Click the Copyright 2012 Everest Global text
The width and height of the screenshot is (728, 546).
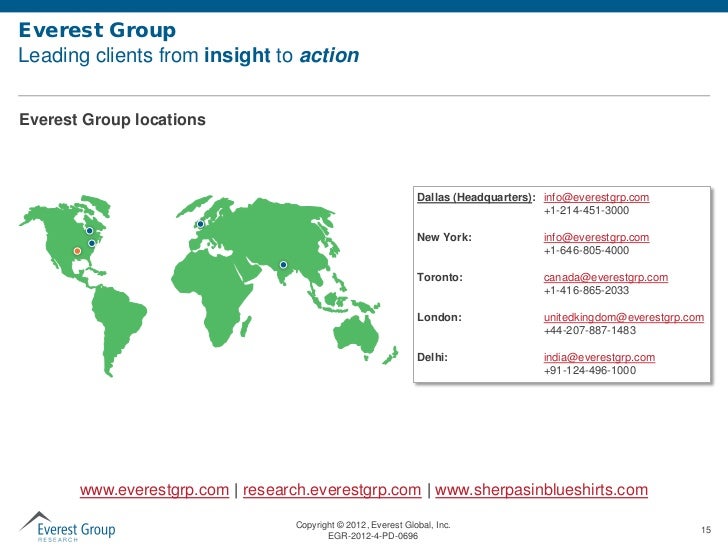tap(373, 525)
